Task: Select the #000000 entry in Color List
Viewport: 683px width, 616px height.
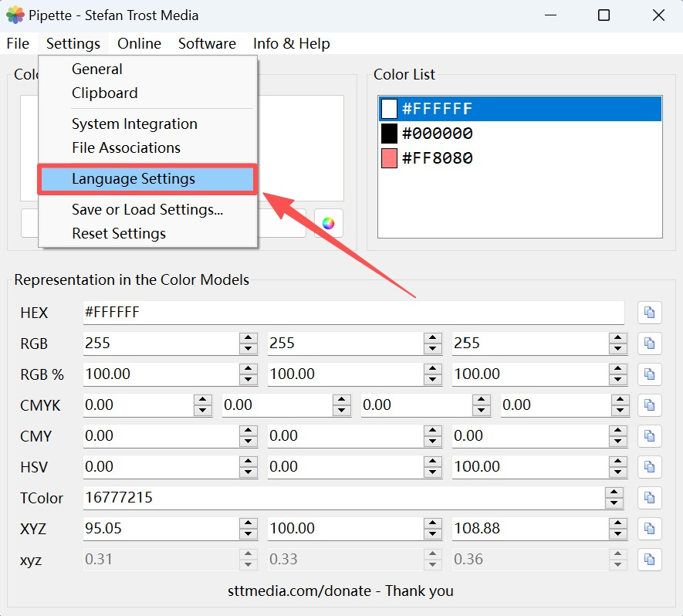Action: [437, 134]
